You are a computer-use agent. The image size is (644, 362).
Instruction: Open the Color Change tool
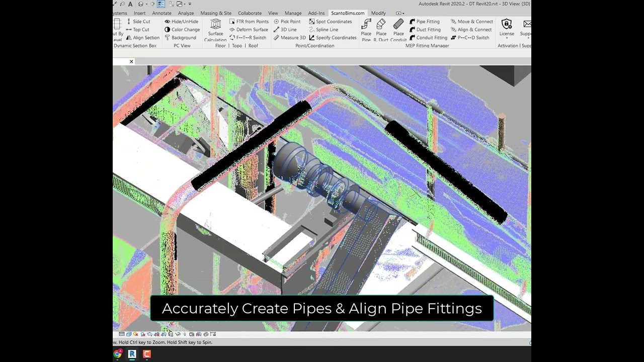click(182, 30)
